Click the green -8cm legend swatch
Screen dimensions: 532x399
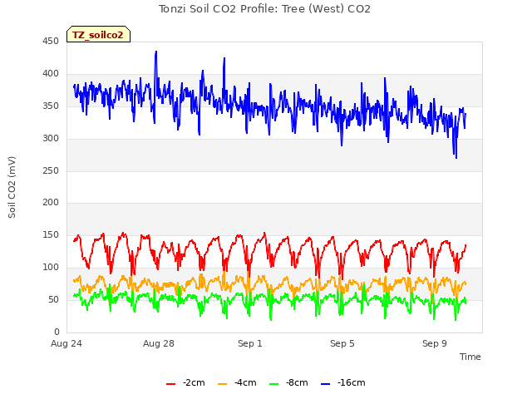click(273, 384)
